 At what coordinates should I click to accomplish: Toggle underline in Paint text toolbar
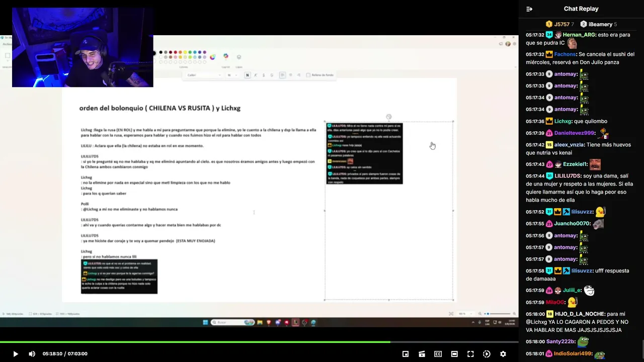pyautogui.click(x=264, y=75)
